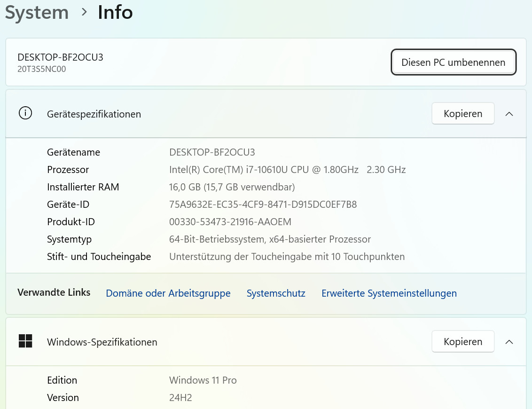Click the Windows logo icon
532x409 pixels.
(25, 341)
